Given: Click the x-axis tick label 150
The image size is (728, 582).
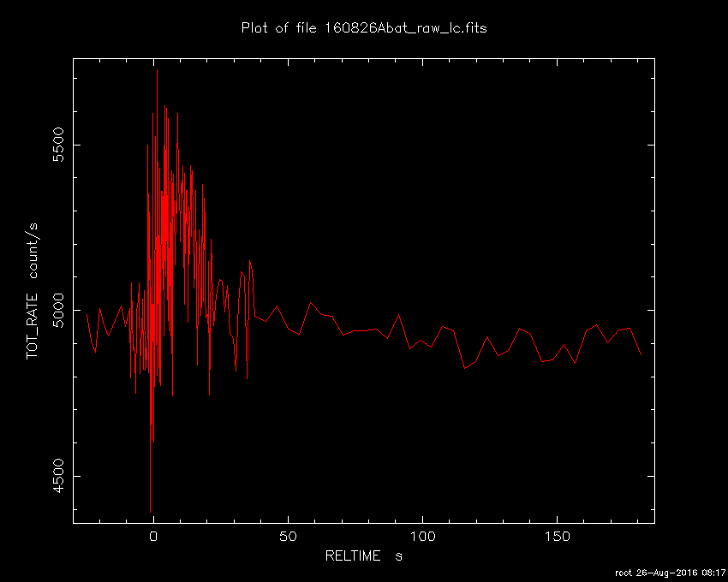Looking at the screenshot, I should coord(556,537).
